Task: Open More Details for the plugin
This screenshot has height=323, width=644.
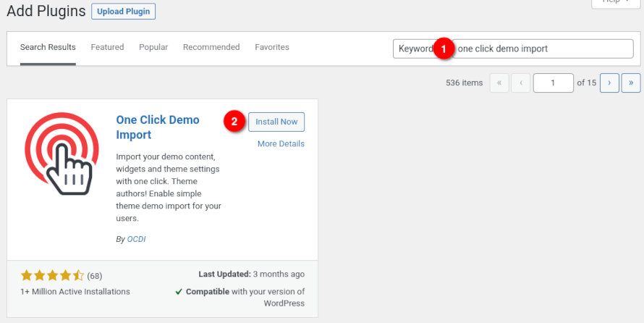Action: tap(281, 144)
